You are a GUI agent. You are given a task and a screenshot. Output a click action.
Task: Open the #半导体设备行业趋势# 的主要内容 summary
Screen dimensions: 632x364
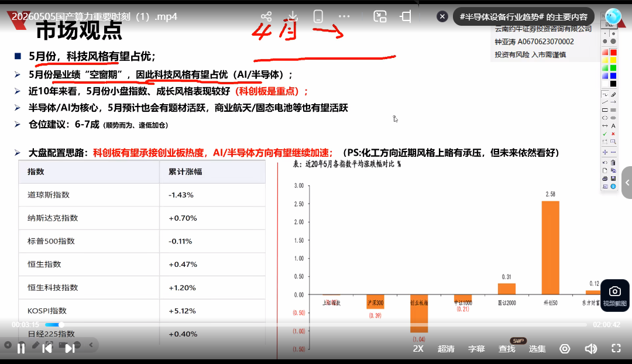[524, 17]
